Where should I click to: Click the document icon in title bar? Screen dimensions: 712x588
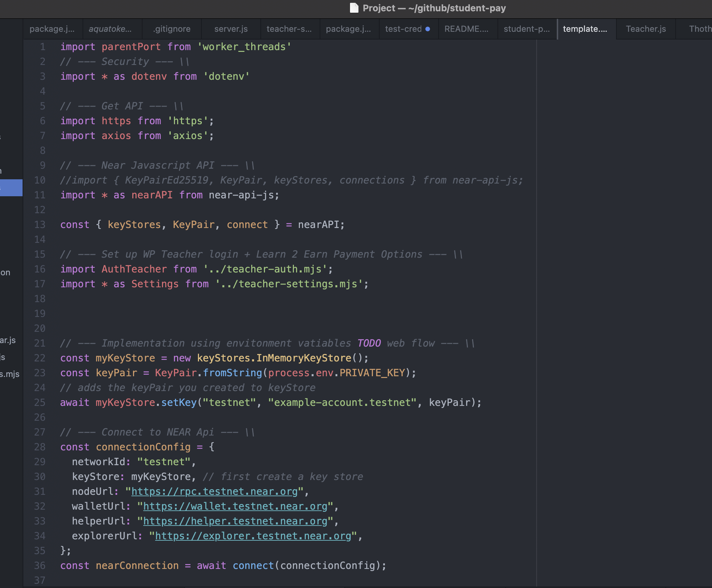354,8
